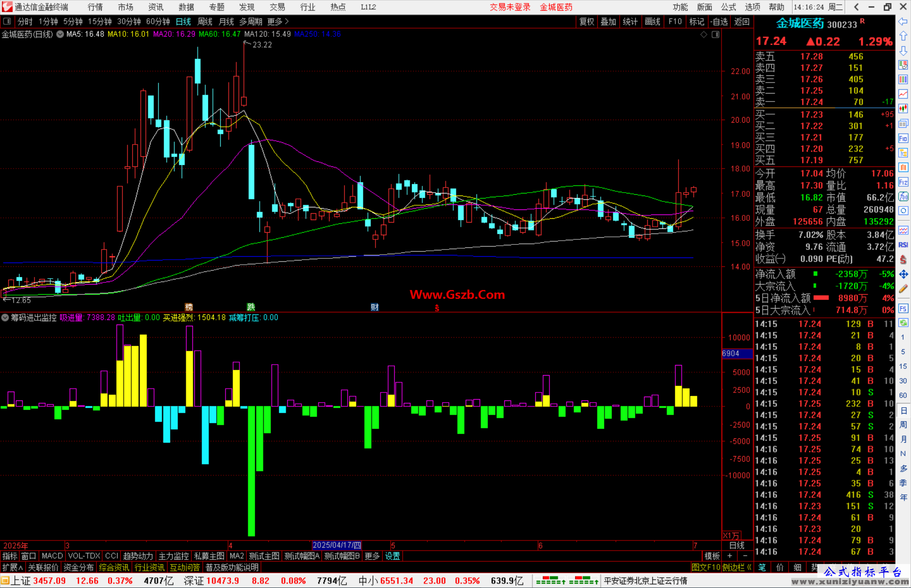Screen dimensions: 911x588
Task: Click the plus zoom button beside 模板
Action: coord(730,556)
